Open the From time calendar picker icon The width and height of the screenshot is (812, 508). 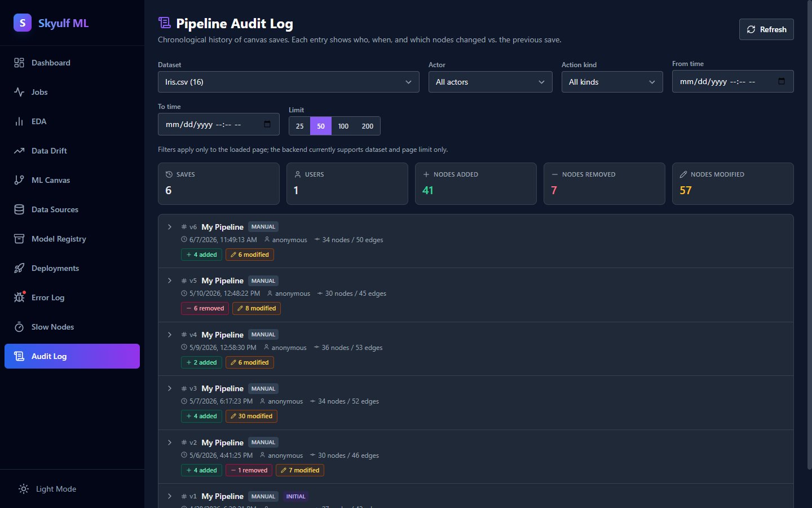(x=782, y=81)
